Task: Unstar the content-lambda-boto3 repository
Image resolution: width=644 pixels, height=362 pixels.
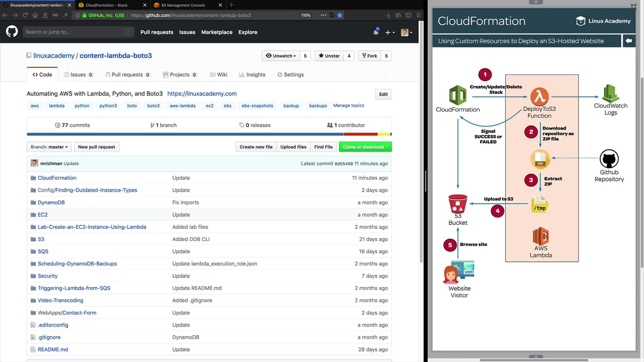Action: 329,56
